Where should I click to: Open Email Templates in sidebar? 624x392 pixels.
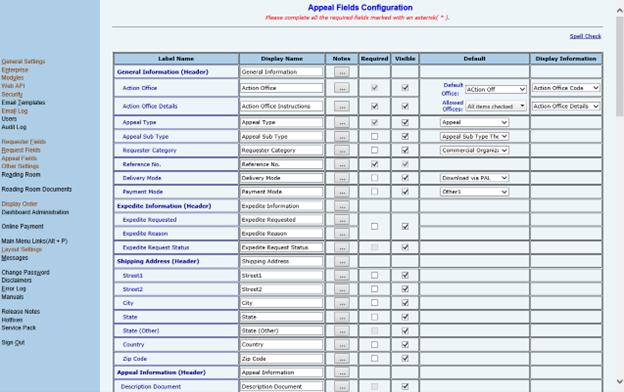(23, 103)
